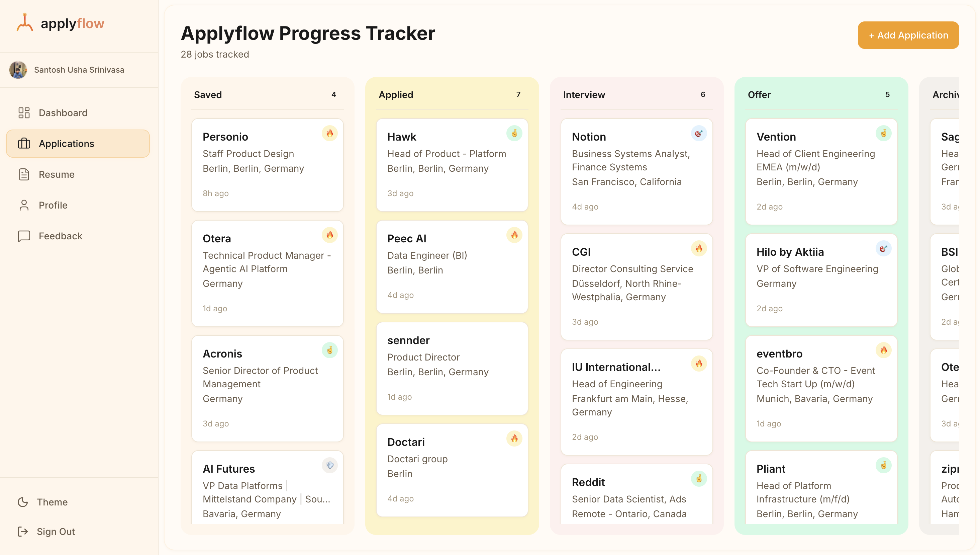Click the wind emoji badge on AI Futures card

[x=330, y=465]
